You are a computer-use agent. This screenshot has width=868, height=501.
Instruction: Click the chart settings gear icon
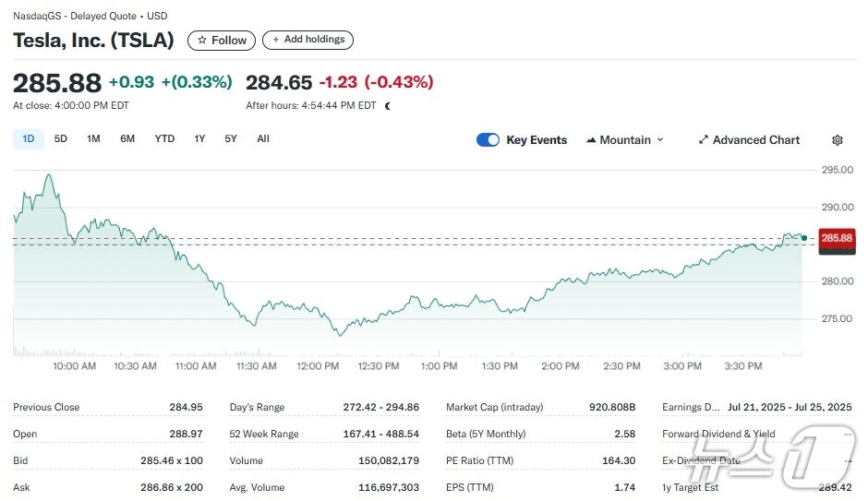[838, 140]
